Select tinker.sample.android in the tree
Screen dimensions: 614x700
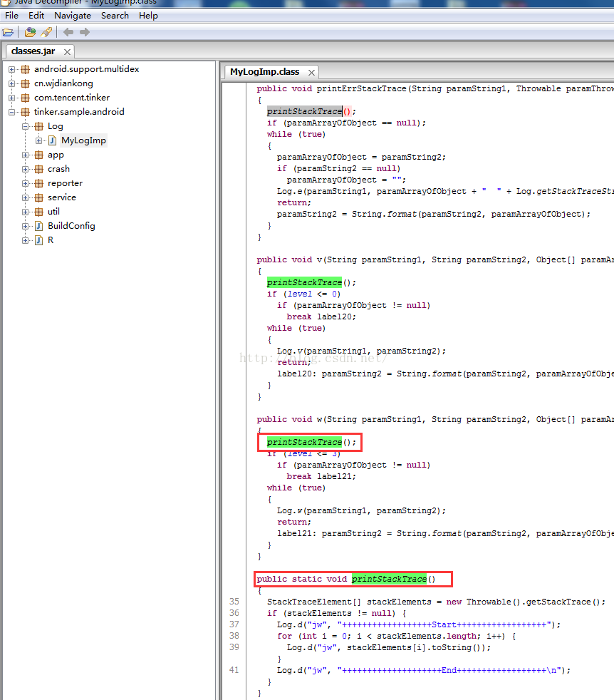coord(80,112)
